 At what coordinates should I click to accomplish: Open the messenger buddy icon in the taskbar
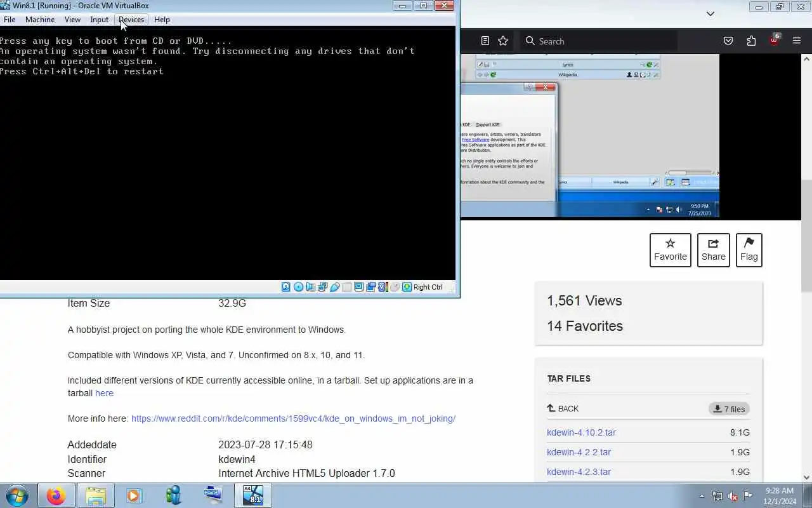tap(174, 495)
